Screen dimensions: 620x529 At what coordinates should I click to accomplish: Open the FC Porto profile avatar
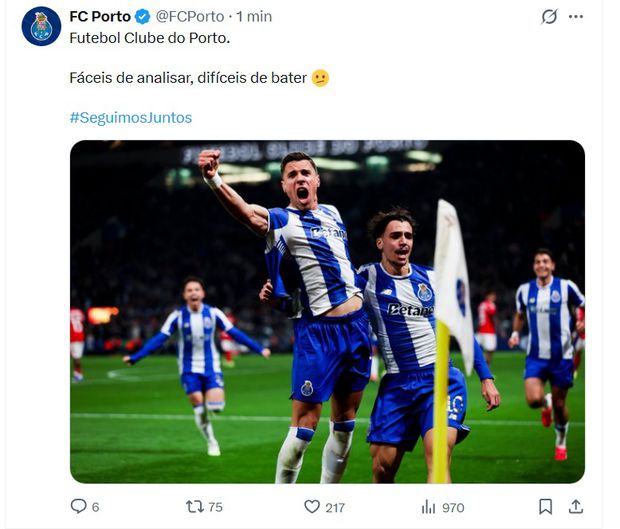[41, 26]
